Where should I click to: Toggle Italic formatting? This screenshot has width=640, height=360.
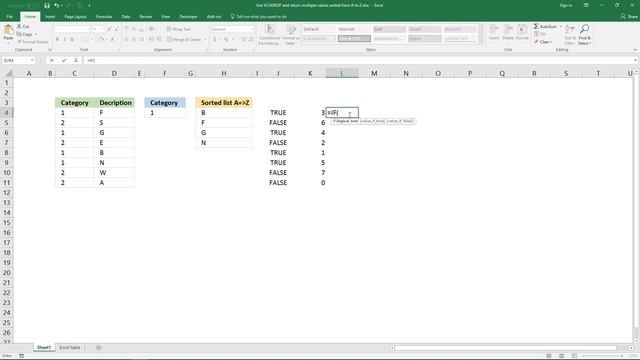coord(64,40)
